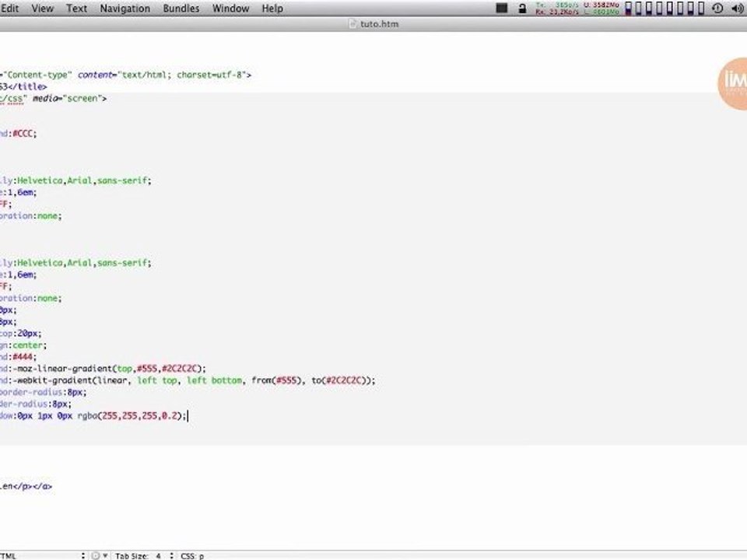Click the closing title tag line
This screenshot has height=560, width=747.
(23, 86)
